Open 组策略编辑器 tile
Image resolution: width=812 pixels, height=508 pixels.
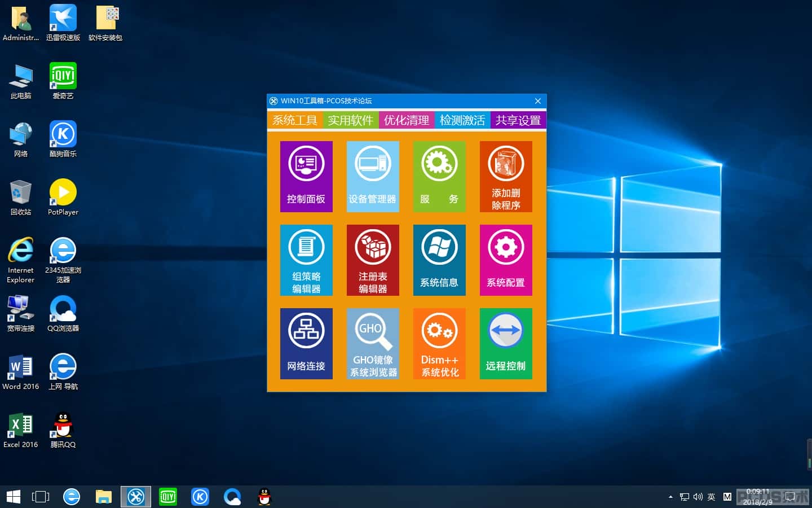click(306, 260)
